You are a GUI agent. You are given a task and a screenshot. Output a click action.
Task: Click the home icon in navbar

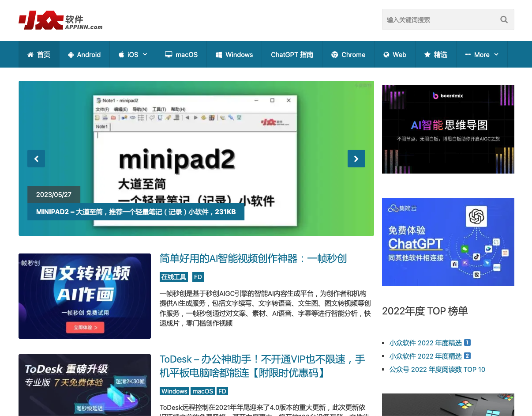coord(30,55)
